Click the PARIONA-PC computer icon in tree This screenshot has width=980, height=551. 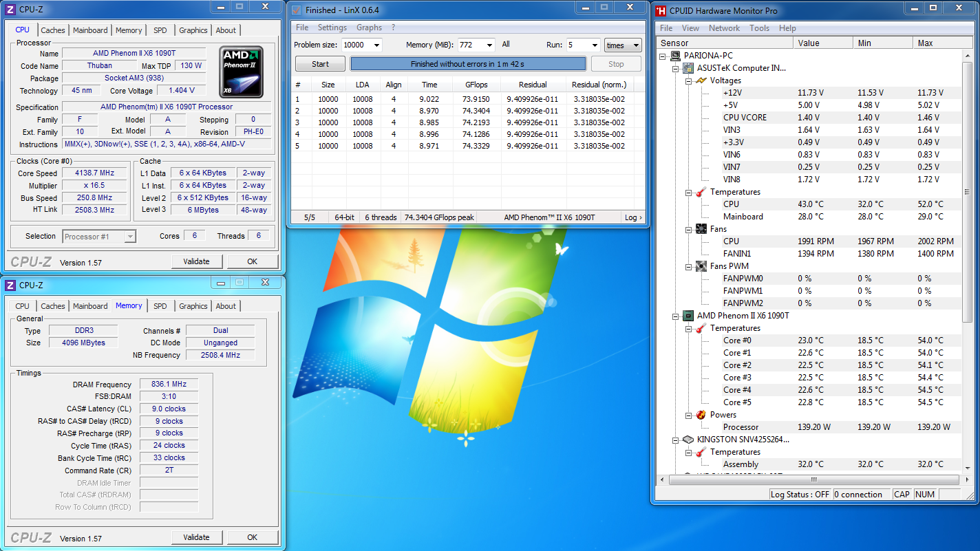(x=675, y=56)
